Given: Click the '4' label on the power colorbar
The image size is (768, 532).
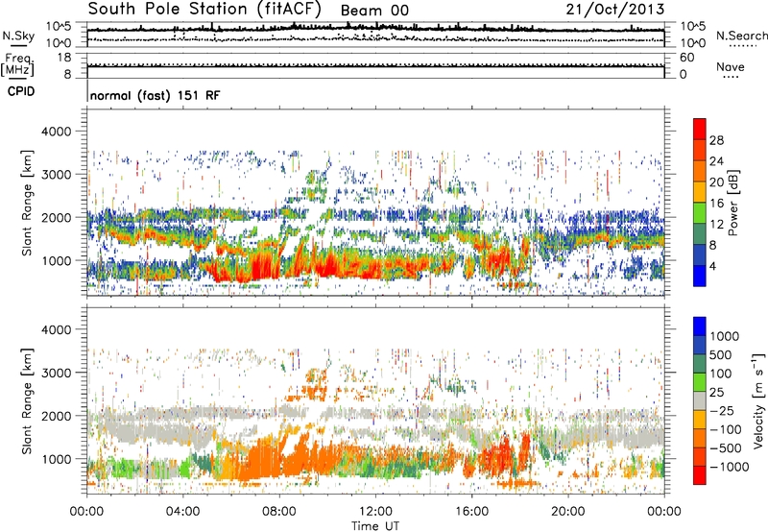Looking at the screenshot, I should [712, 266].
